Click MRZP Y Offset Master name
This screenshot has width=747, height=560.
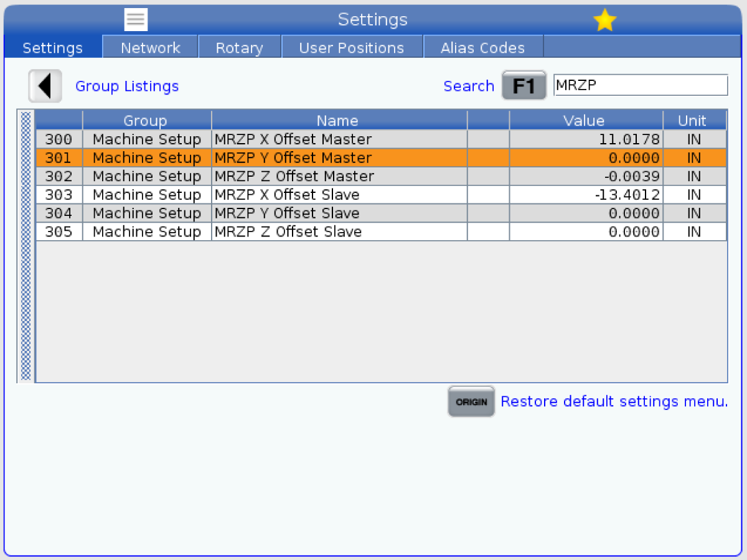pyautogui.click(x=293, y=158)
